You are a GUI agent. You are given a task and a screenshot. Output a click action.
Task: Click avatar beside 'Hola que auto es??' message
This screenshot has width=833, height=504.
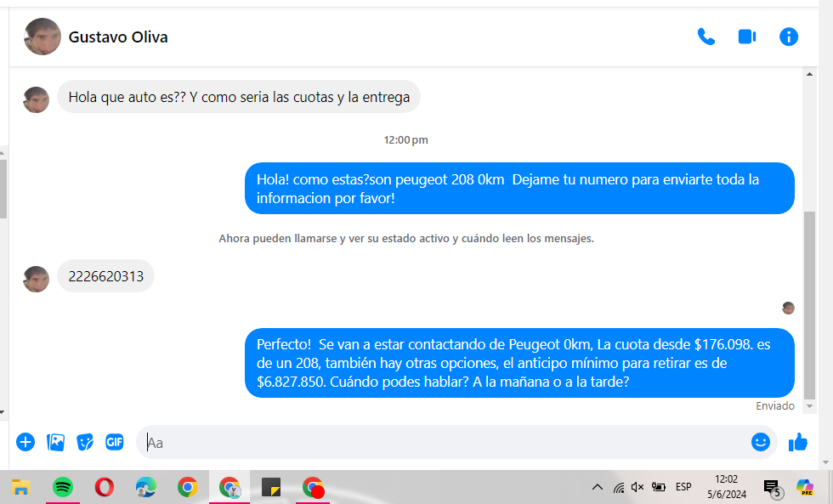(36, 99)
